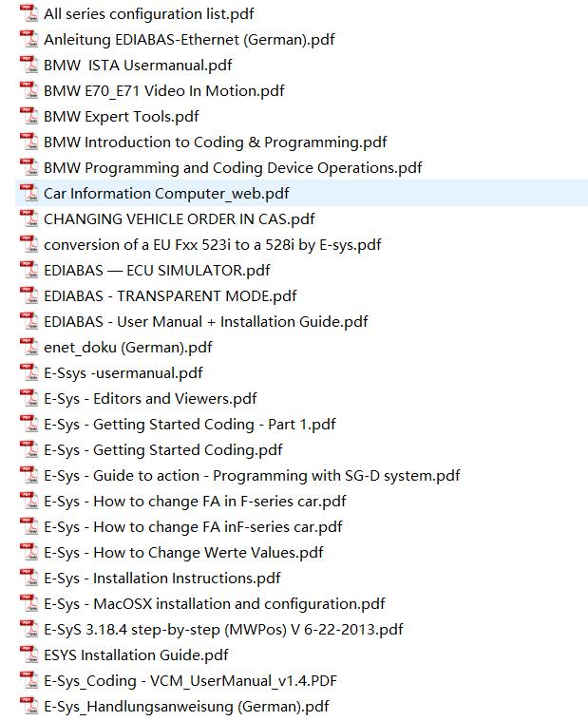The height and width of the screenshot is (721, 588).
Task: Click PDF icon for All series configuration list
Action: [28, 14]
